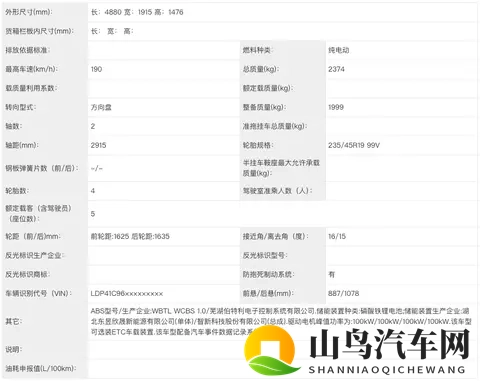Click the tire count value 4
The width and height of the screenshot is (480, 381).
(93, 191)
